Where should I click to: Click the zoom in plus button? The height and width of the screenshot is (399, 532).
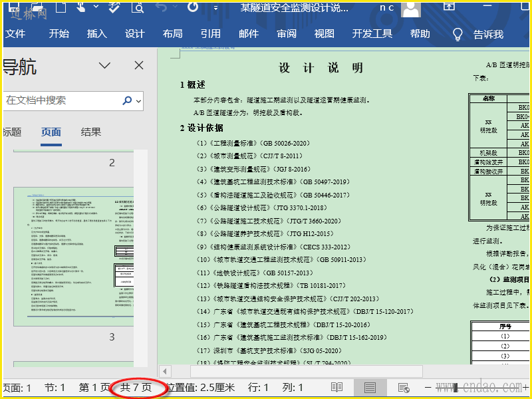click(x=526, y=387)
